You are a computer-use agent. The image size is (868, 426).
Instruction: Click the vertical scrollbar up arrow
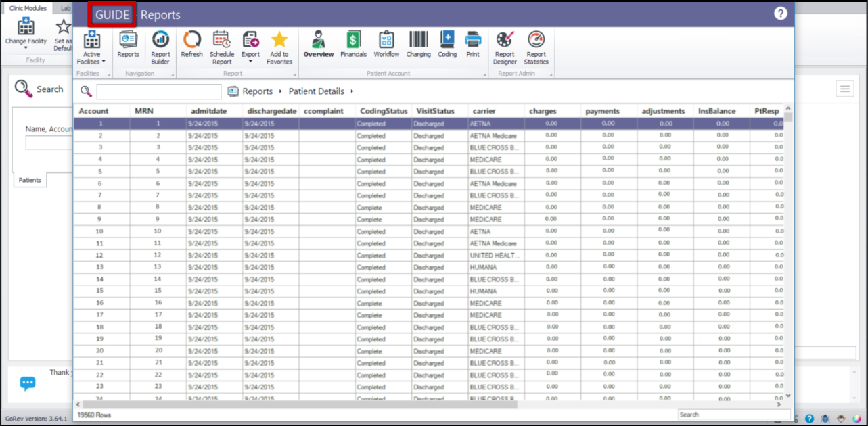[788, 108]
